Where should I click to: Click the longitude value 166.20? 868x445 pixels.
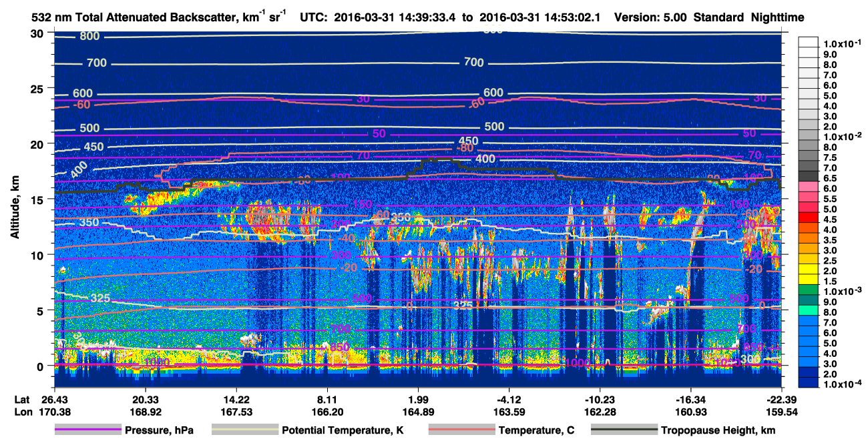point(327,412)
